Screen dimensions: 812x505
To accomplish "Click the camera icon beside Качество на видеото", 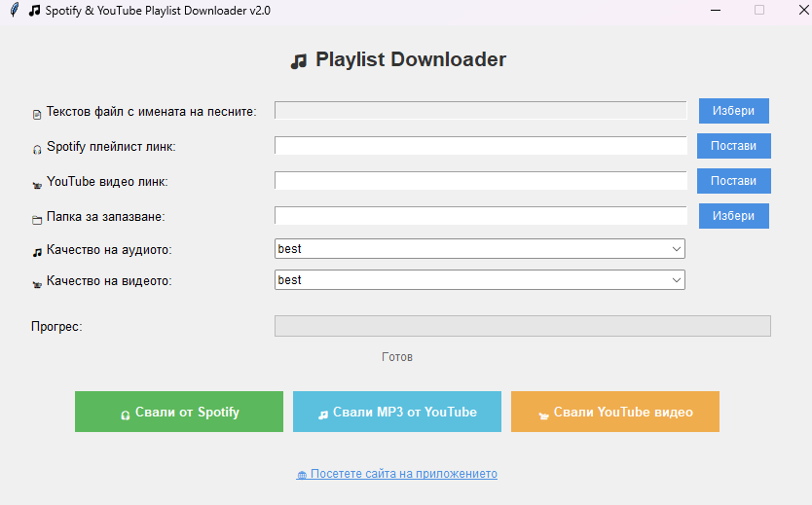I will click(37, 284).
